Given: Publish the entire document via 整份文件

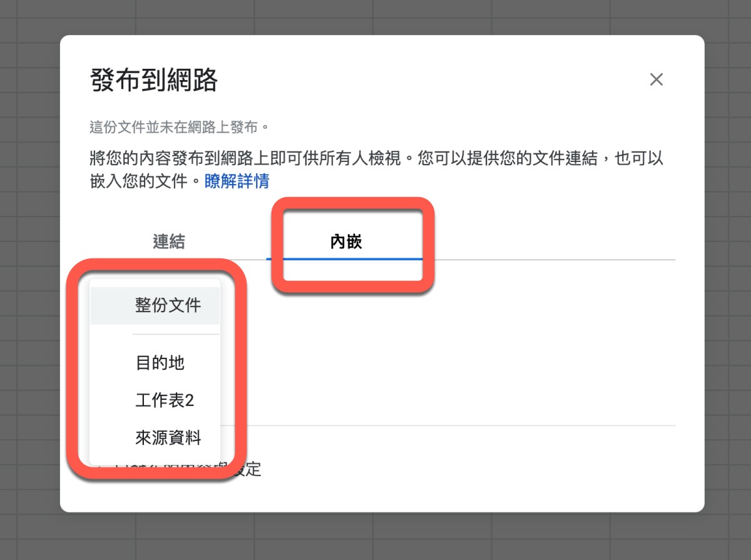Looking at the screenshot, I should tap(168, 306).
